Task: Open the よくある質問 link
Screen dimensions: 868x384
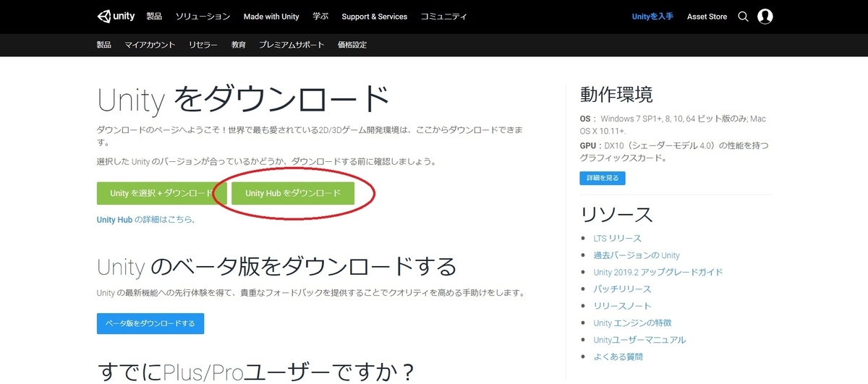Action: click(618, 357)
